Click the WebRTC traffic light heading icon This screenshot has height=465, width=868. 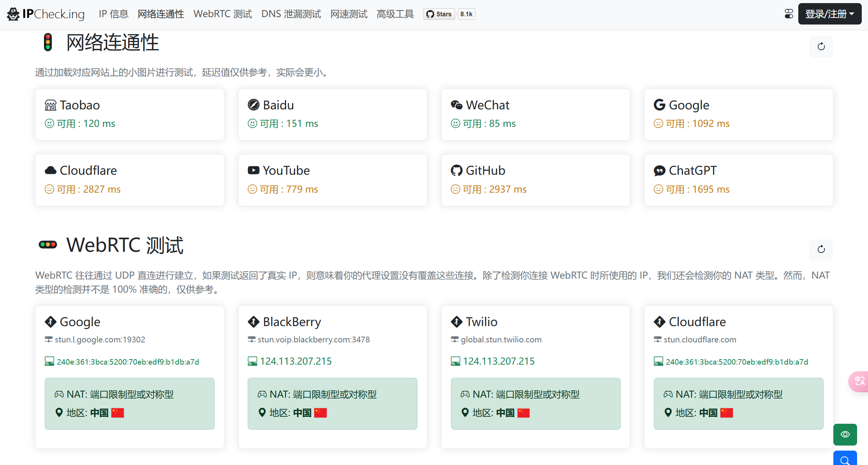point(48,245)
